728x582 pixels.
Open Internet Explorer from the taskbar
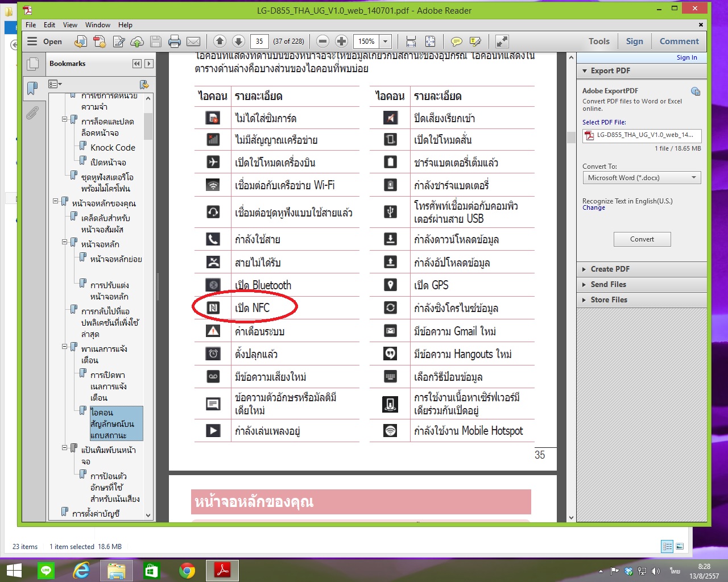[x=81, y=570]
